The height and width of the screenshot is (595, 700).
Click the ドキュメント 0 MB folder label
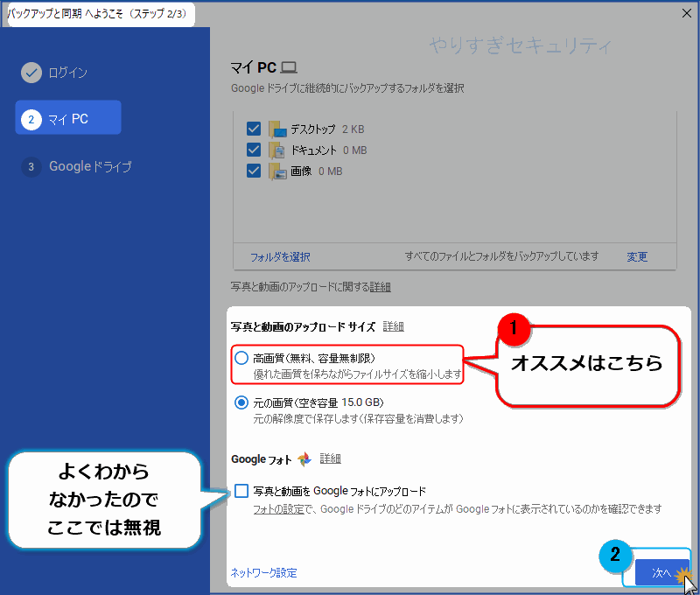pos(329,150)
